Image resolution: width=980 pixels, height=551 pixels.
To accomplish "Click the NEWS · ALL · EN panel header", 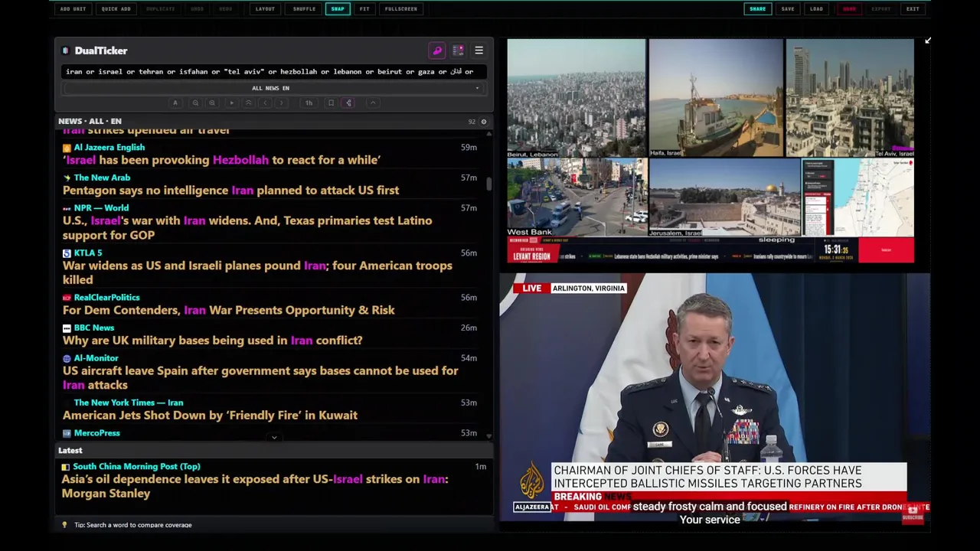I will (90, 122).
